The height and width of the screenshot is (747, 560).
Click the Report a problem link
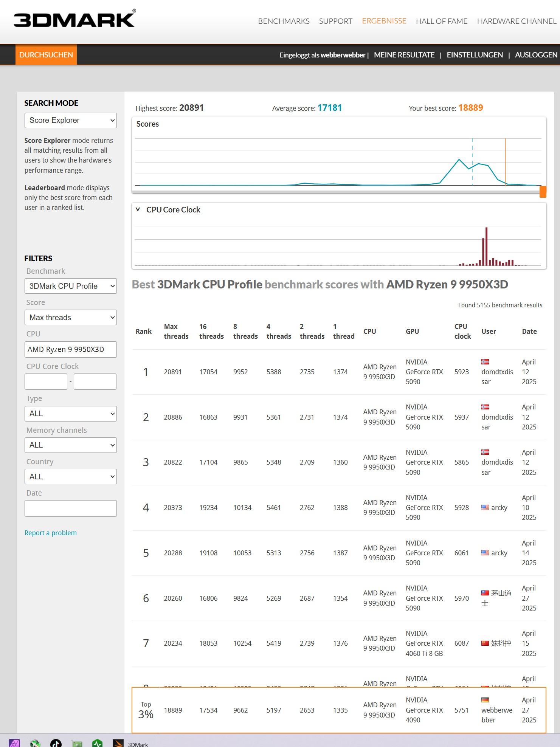[51, 533]
